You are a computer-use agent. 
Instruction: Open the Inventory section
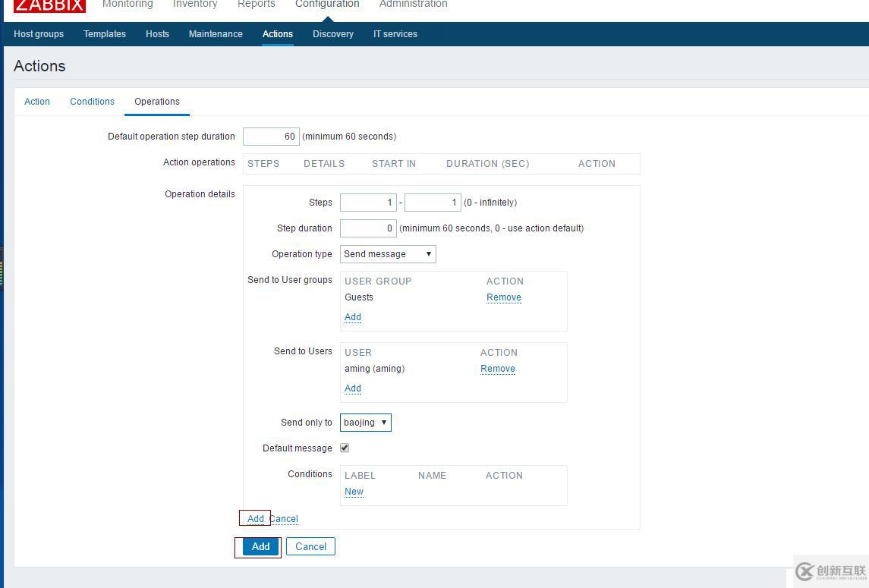tap(194, 5)
